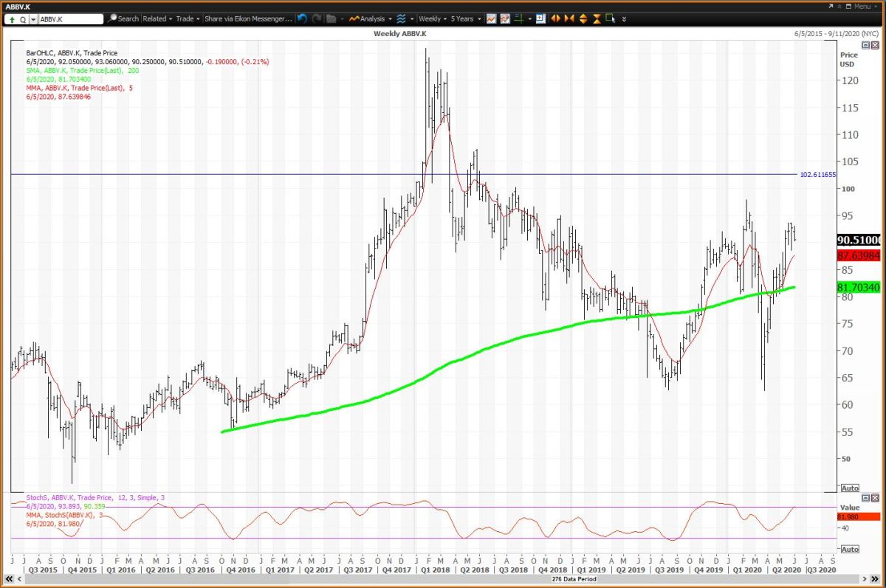This screenshot has height=588, width=886.
Task: Click the ABBV.K symbol input field
Action: tap(70, 18)
